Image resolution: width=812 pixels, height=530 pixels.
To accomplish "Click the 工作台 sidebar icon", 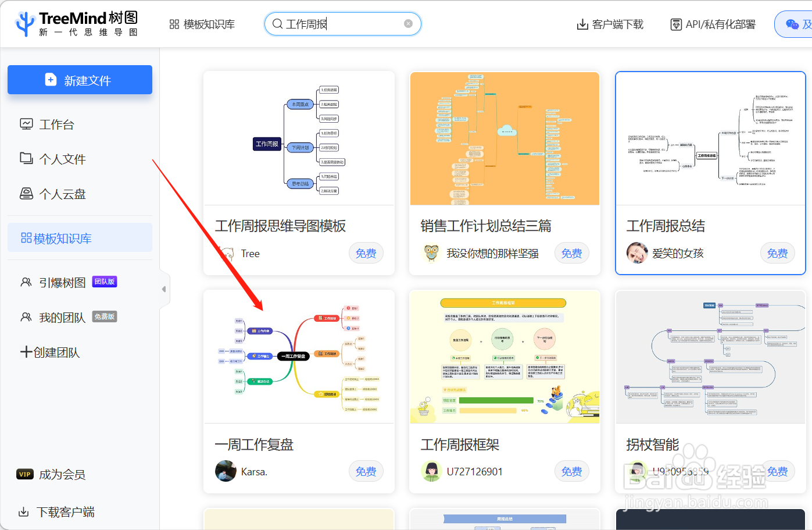I will 27,124.
